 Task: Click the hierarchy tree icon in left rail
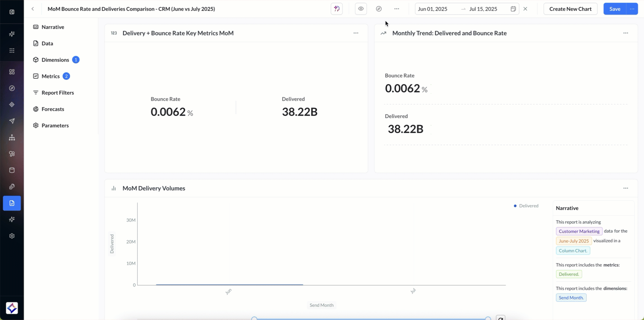click(x=12, y=138)
